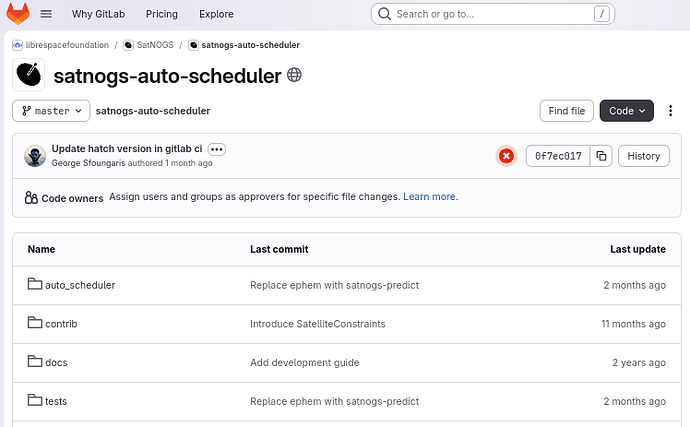Open the docs directory
The image size is (690, 427).
56,363
